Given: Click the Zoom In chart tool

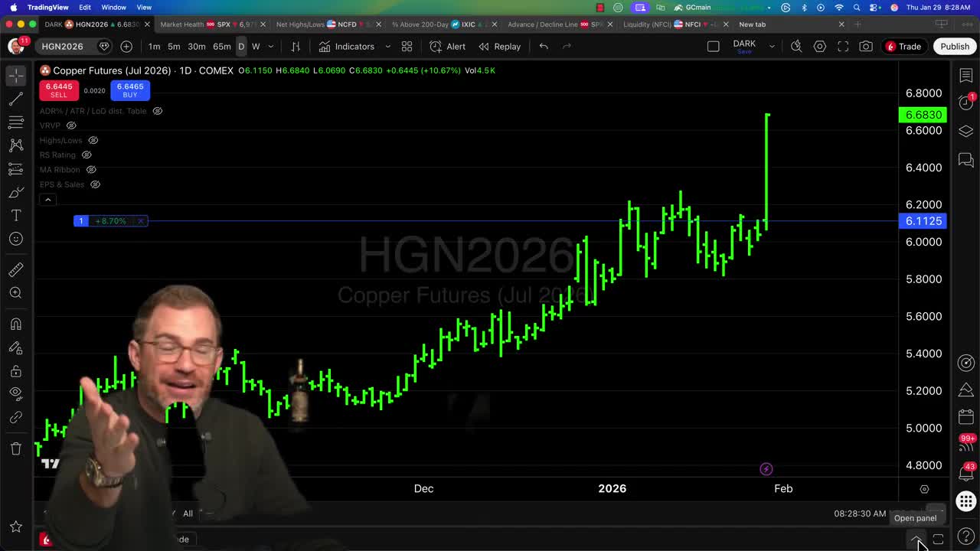Looking at the screenshot, I should (x=15, y=292).
